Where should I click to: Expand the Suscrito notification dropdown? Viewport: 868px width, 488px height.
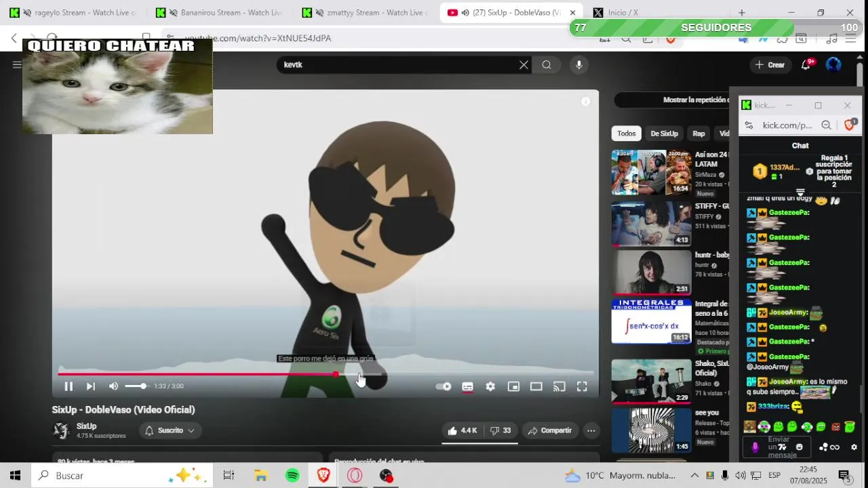tap(170, 430)
